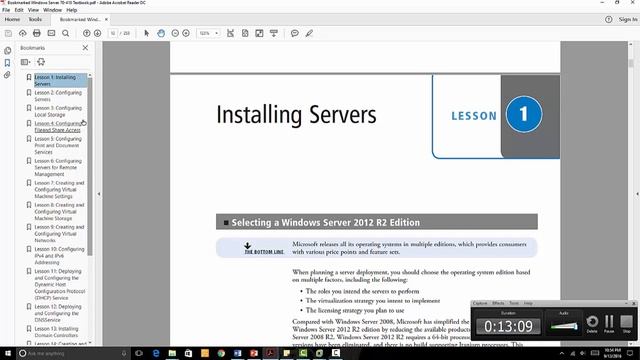Open the page thumbnails panel icon

[x=7, y=51]
